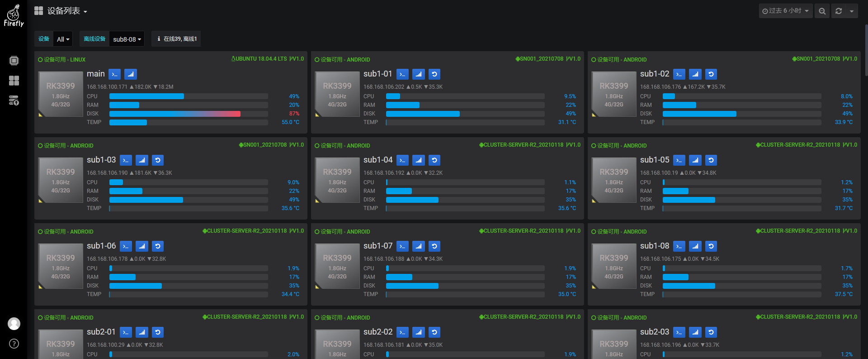Image resolution: width=868 pixels, height=359 pixels.
Task: Open the Firefly logo home link
Action: [14, 16]
